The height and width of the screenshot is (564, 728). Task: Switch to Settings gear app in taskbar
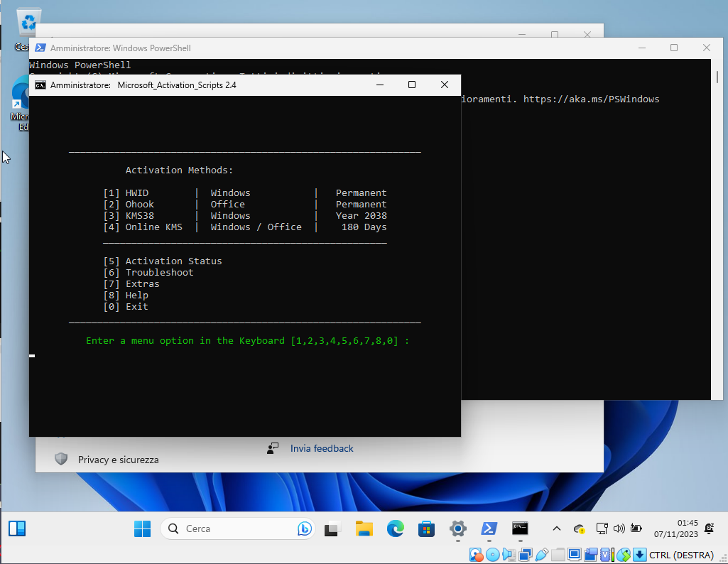[x=458, y=528]
